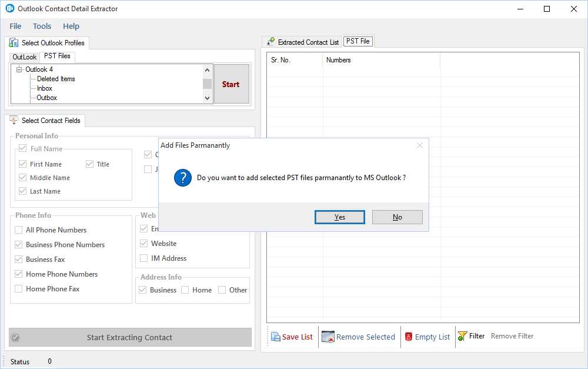Click the blue question mark dialog icon

coord(183,178)
